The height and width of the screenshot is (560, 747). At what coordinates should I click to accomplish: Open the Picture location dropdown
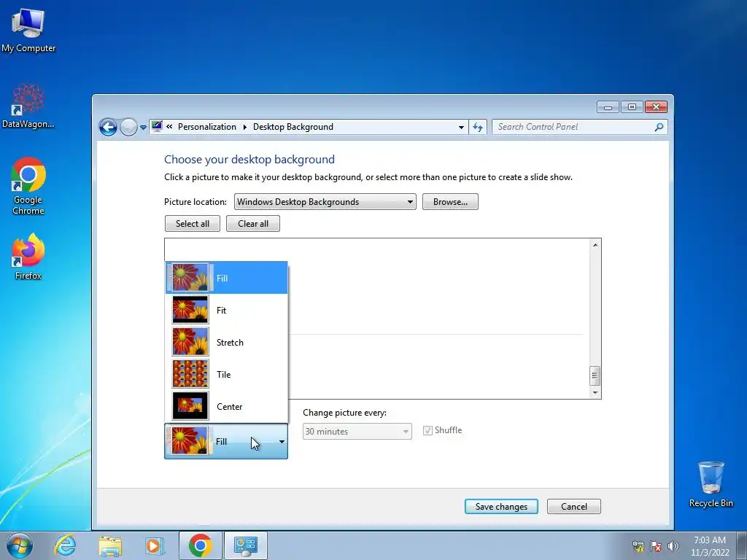325,202
